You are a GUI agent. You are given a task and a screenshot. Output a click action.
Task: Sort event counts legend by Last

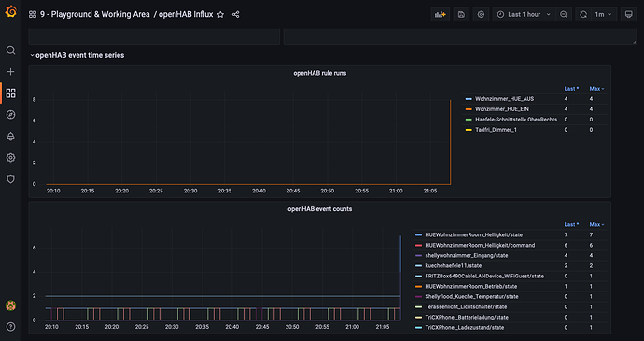coord(571,224)
